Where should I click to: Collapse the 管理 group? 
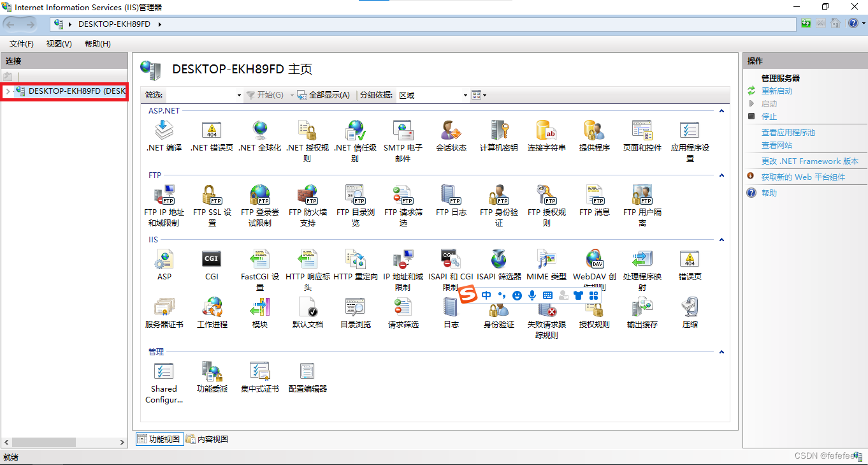pyautogui.click(x=721, y=352)
